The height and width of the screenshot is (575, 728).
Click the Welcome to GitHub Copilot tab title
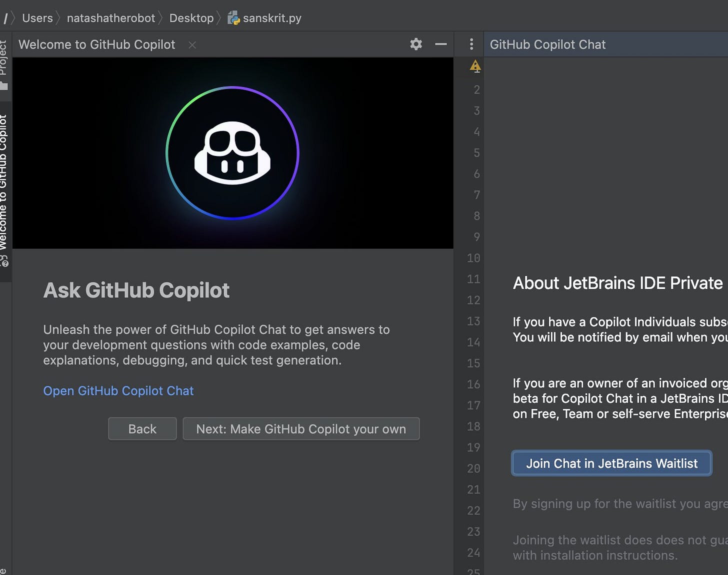point(97,44)
